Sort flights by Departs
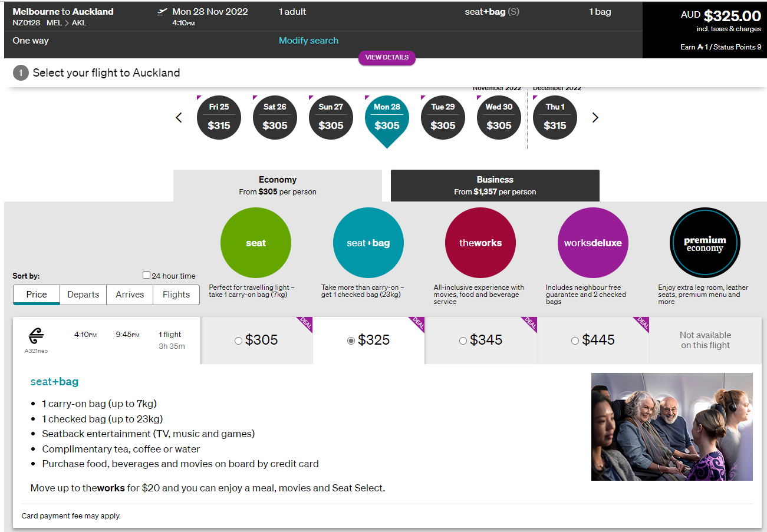767x532 pixels. (x=83, y=295)
